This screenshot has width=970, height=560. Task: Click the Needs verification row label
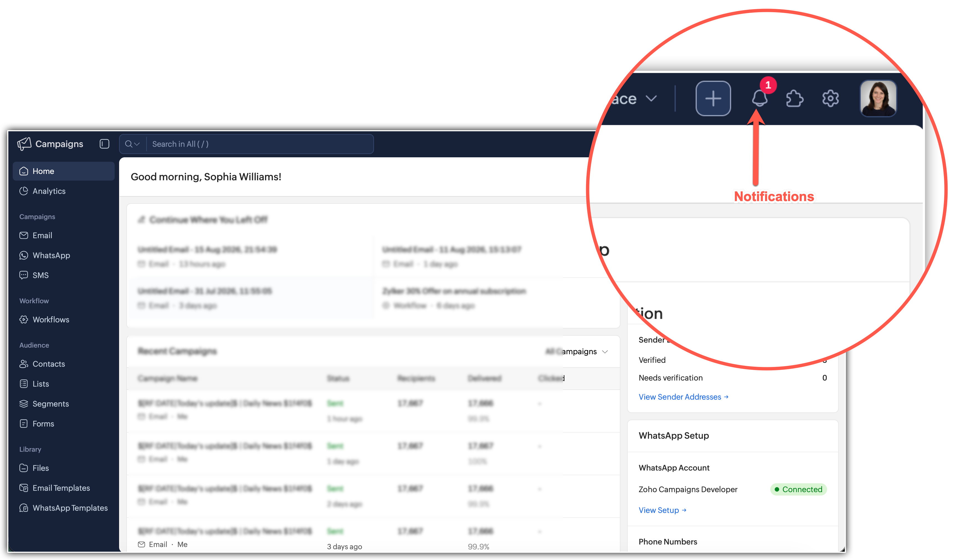pos(670,378)
